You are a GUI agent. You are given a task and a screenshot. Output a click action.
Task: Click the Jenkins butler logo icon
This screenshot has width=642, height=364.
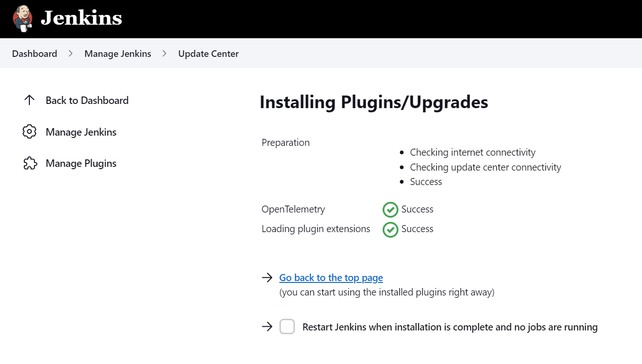tap(22, 19)
